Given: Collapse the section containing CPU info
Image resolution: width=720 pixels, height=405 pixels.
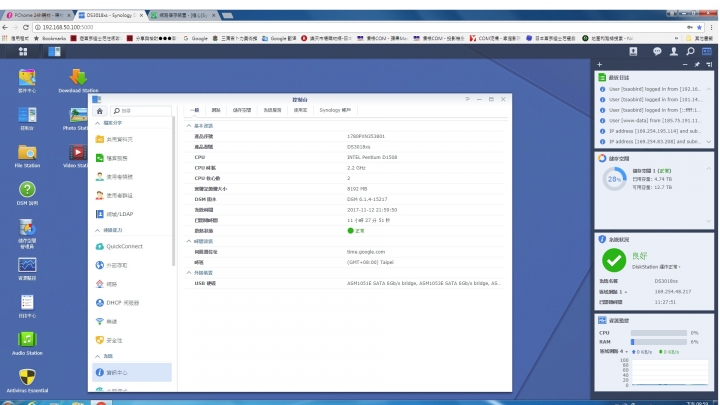Looking at the screenshot, I should click(189, 125).
